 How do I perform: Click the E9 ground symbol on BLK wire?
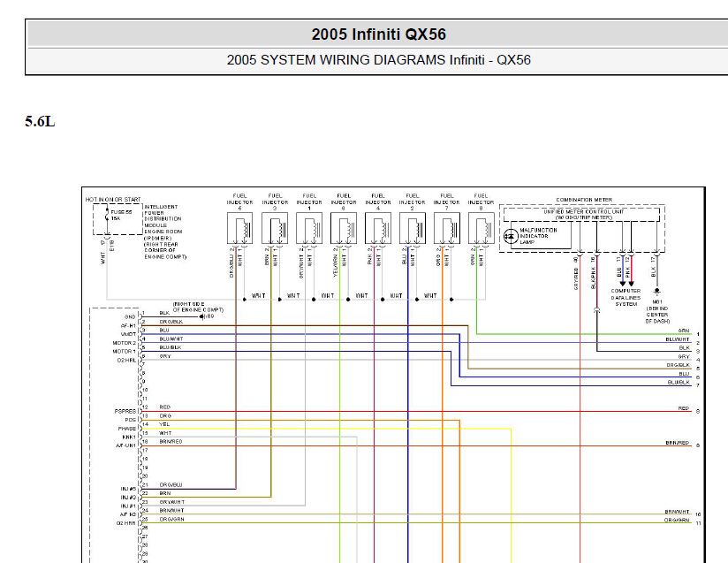[202, 316]
